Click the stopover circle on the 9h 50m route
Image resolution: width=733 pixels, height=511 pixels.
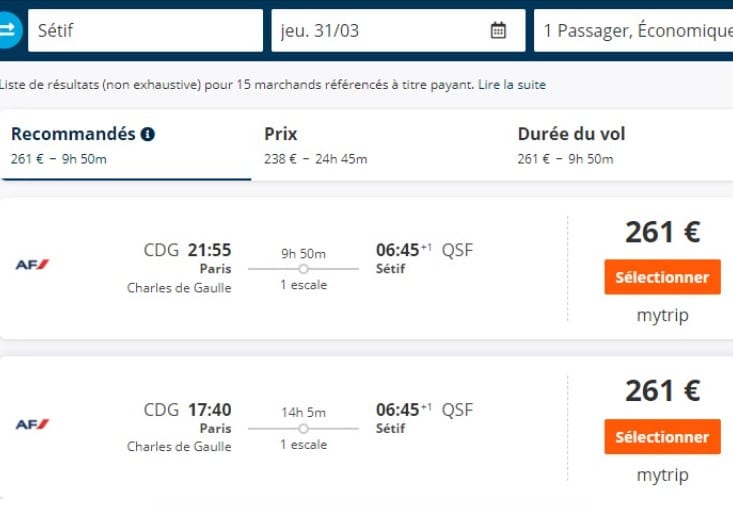(x=303, y=269)
